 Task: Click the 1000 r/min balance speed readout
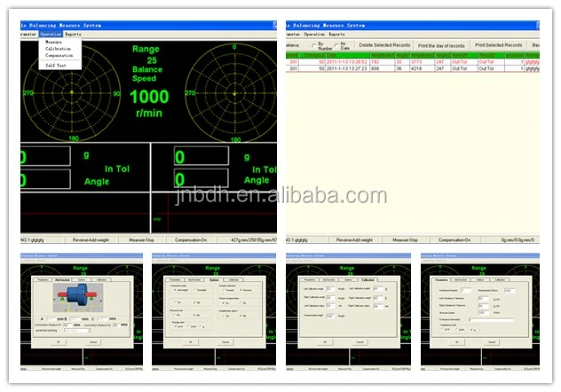149,103
